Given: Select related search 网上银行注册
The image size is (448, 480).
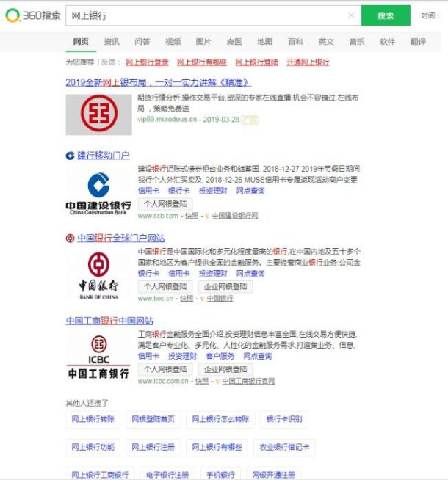Looking at the screenshot, I should click(x=153, y=447).
